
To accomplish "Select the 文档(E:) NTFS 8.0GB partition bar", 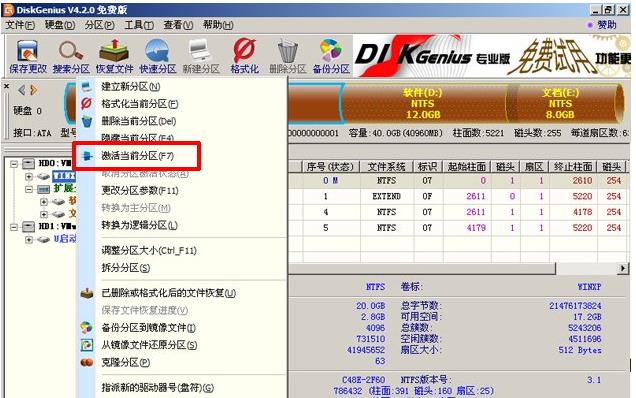I will 565,103.
